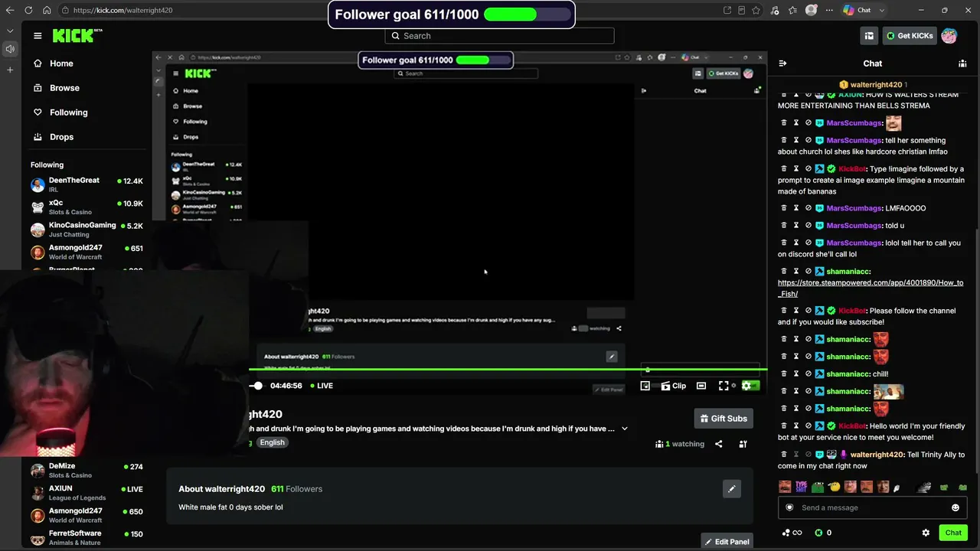Open stream moderator tools icon beside share
The width and height of the screenshot is (980, 551).
pos(743,444)
